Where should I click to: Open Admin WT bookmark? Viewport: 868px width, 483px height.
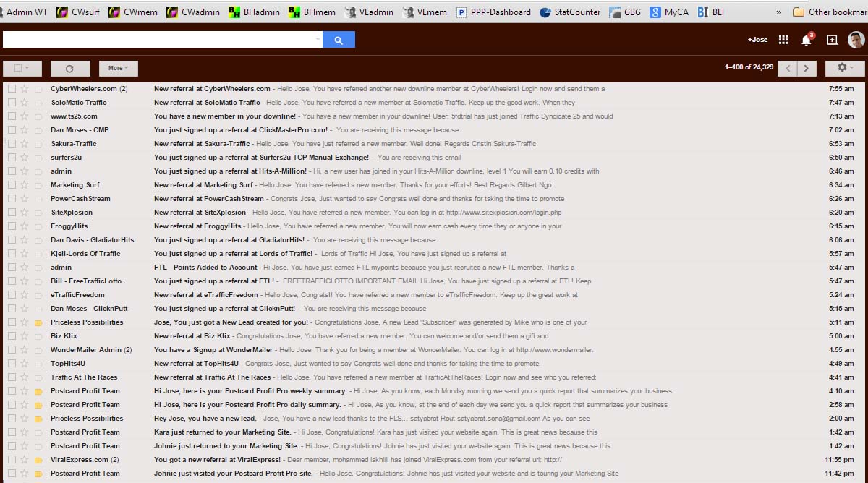click(24, 12)
